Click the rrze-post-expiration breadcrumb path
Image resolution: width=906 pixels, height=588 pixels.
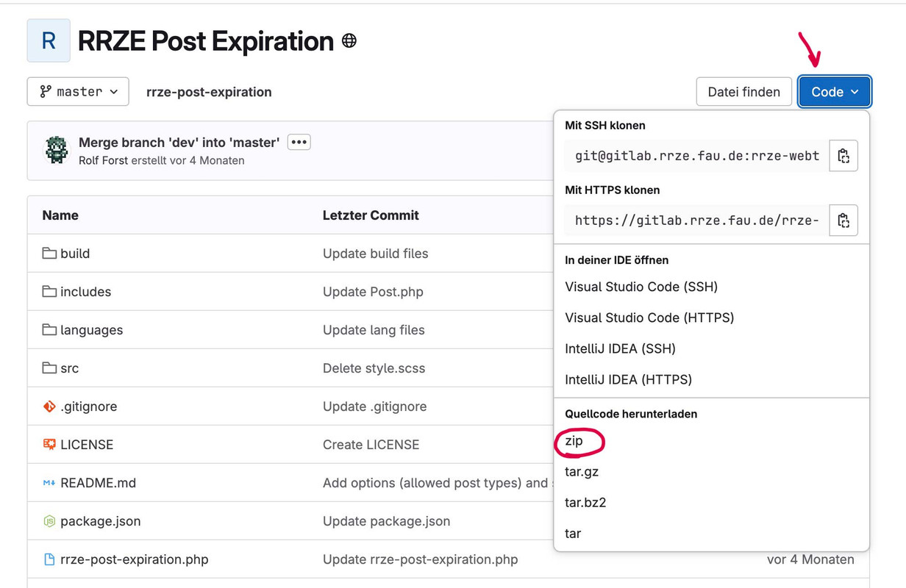coord(209,92)
